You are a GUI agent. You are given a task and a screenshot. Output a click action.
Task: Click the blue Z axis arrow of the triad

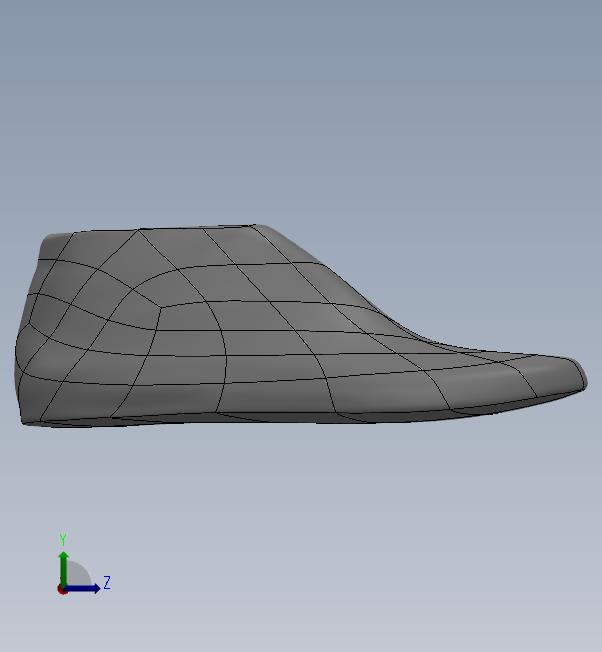(82, 588)
